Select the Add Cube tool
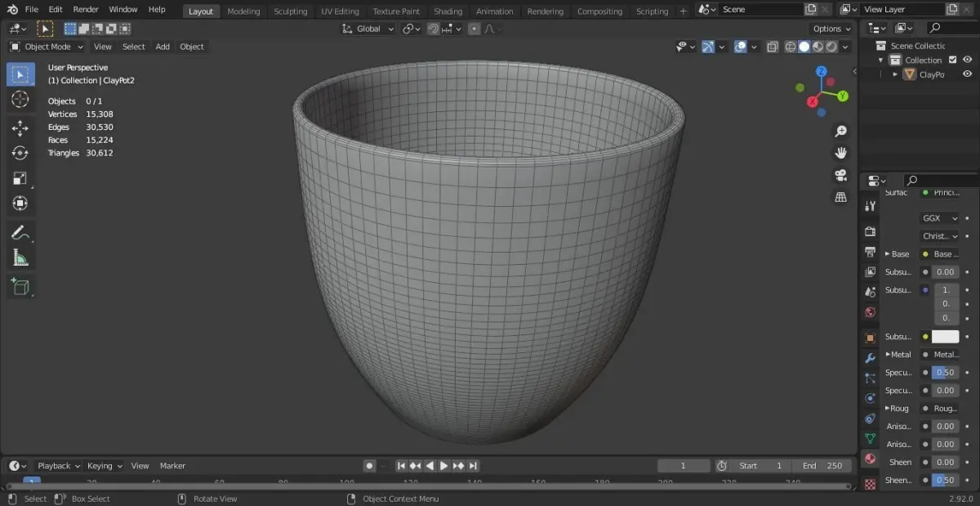Image resolution: width=980 pixels, height=506 pixels. [x=20, y=287]
